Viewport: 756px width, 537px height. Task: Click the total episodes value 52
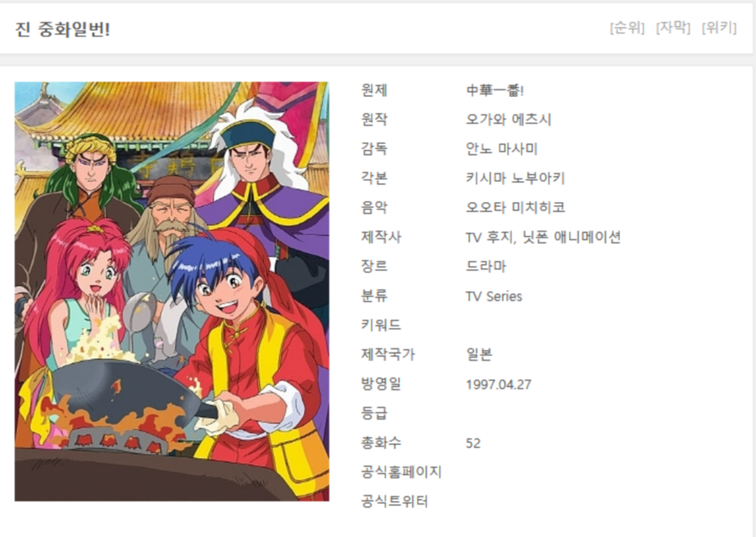473,443
